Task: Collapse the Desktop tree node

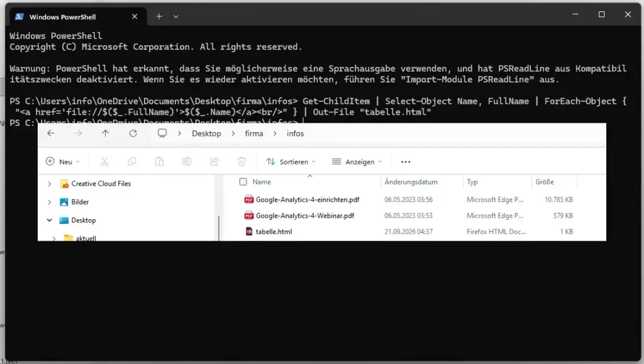Action: [x=49, y=220]
